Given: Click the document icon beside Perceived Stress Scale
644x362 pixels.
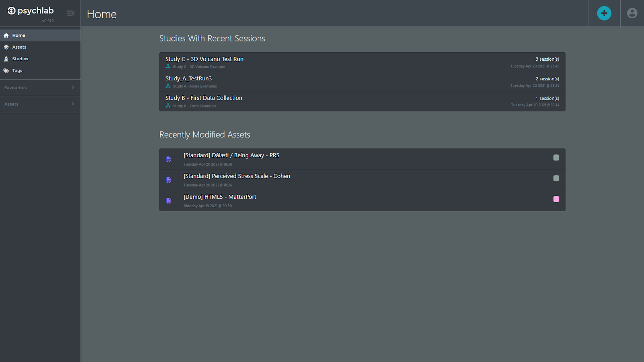Looking at the screenshot, I should pos(169,180).
